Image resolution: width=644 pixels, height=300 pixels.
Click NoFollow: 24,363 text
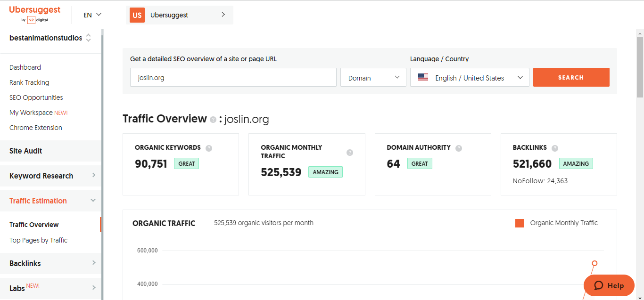[x=540, y=181]
